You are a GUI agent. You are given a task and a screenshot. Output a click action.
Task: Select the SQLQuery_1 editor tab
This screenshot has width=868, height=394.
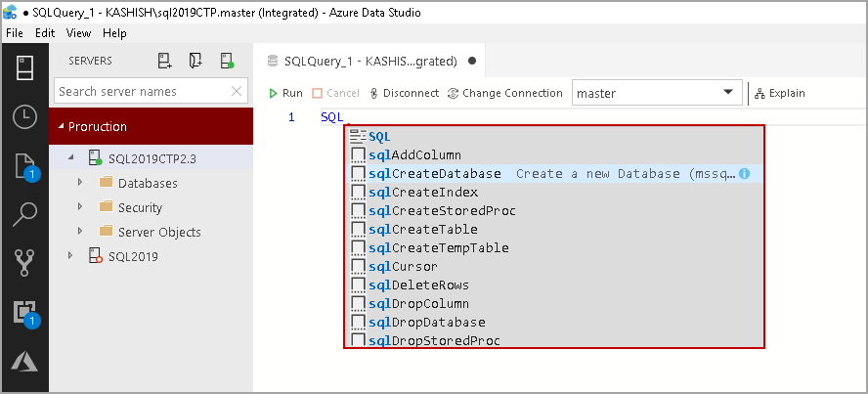(x=370, y=61)
